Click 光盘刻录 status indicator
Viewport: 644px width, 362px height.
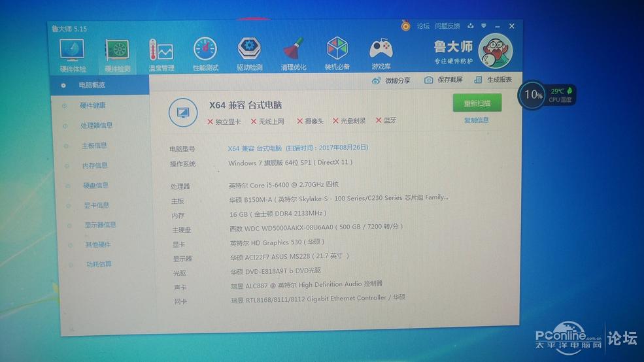pyautogui.click(x=349, y=121)
